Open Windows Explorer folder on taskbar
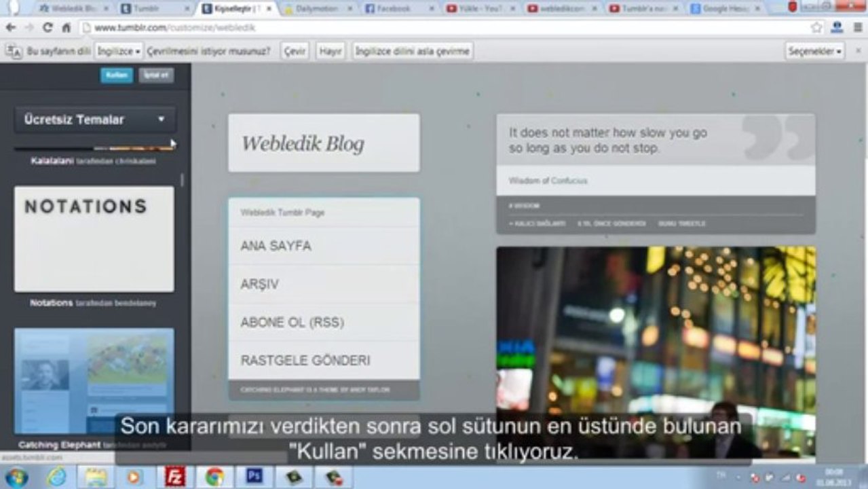Viewport: 868px width, 489px height. (x=96, y=477)
